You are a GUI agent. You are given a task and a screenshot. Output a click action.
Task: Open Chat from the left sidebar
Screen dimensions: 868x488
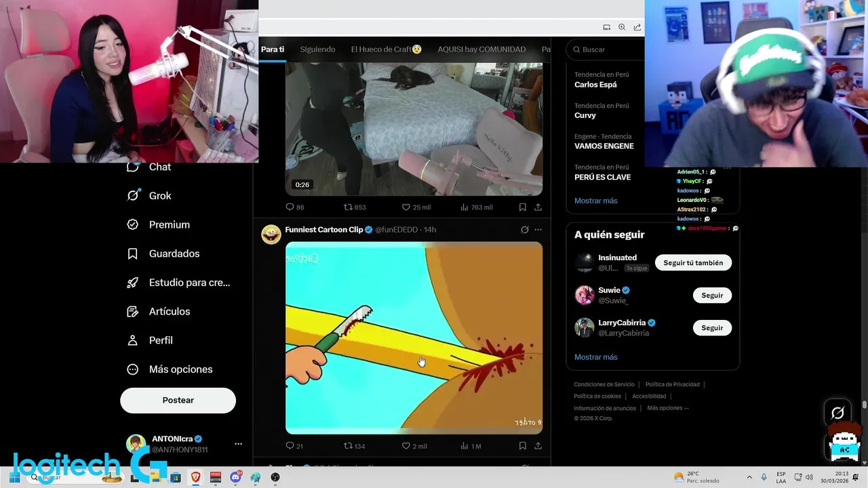(x=149, y=167)
